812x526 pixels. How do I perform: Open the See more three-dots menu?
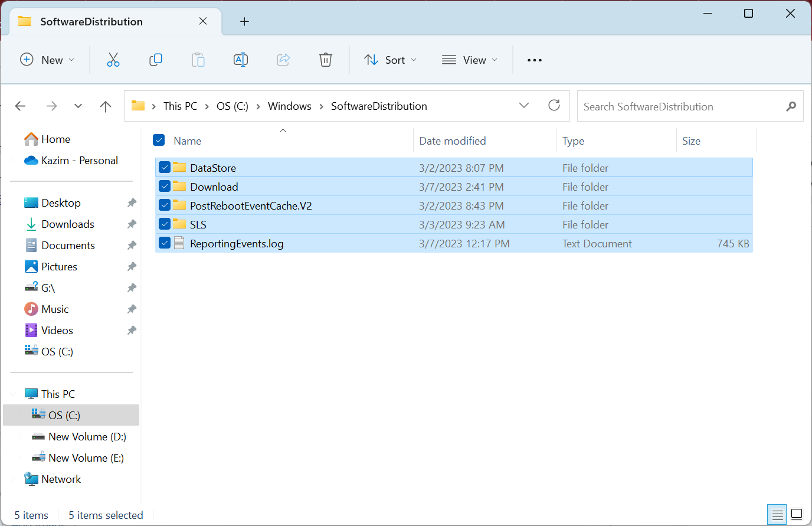tap(535, 60)
